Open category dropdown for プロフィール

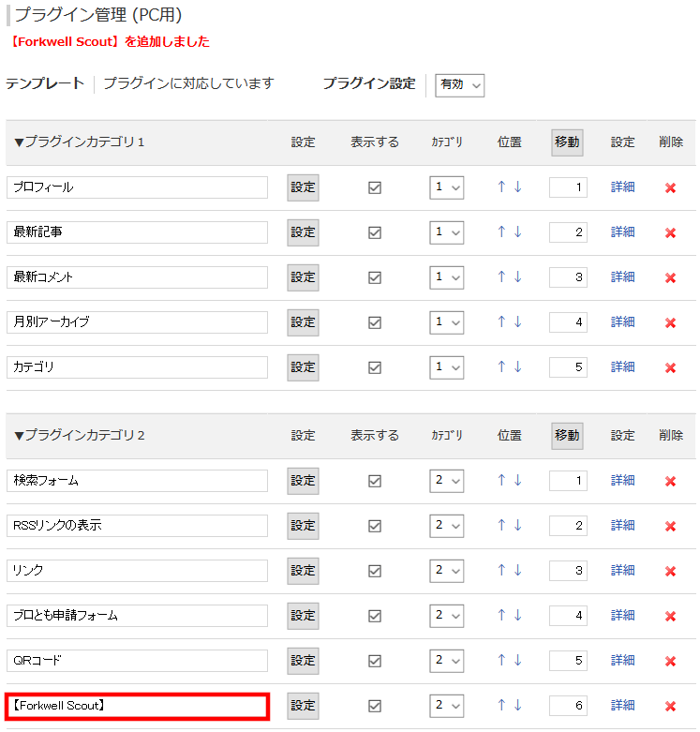point(447,187)
